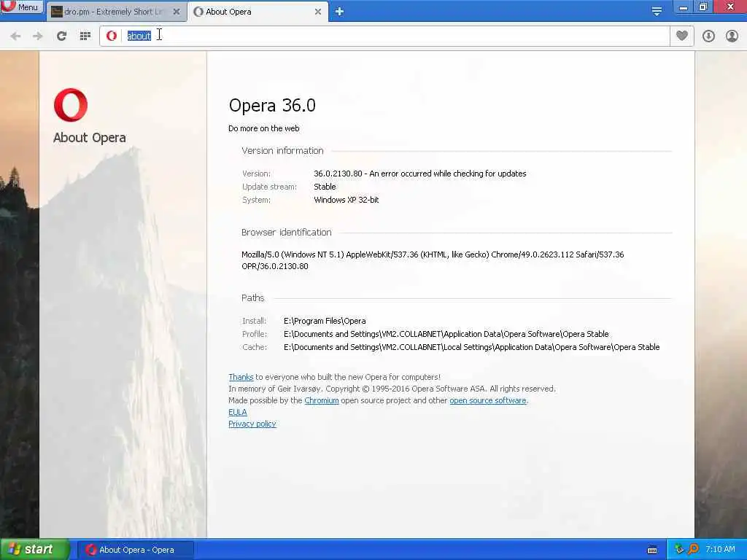Open the Privacy policy link
The width and height of the screenshot is (747, 560).
pyautogui.click(x=252, y=424)
